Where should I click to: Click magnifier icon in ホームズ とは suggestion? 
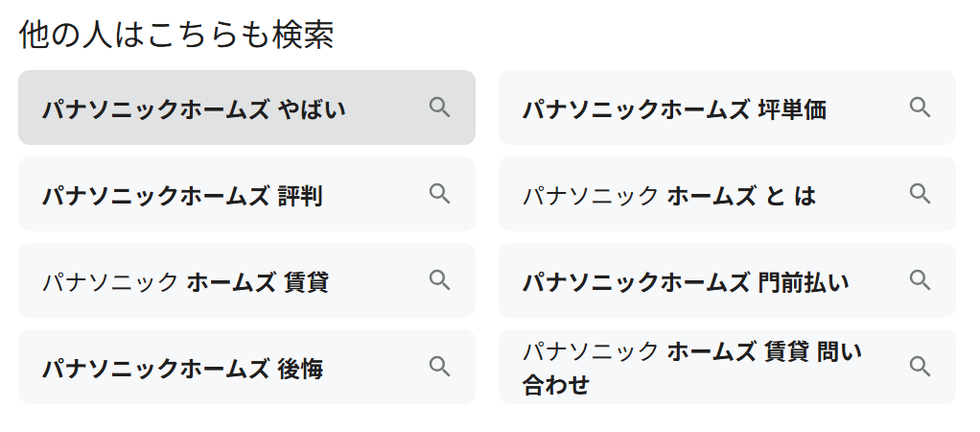coord(920,194)
